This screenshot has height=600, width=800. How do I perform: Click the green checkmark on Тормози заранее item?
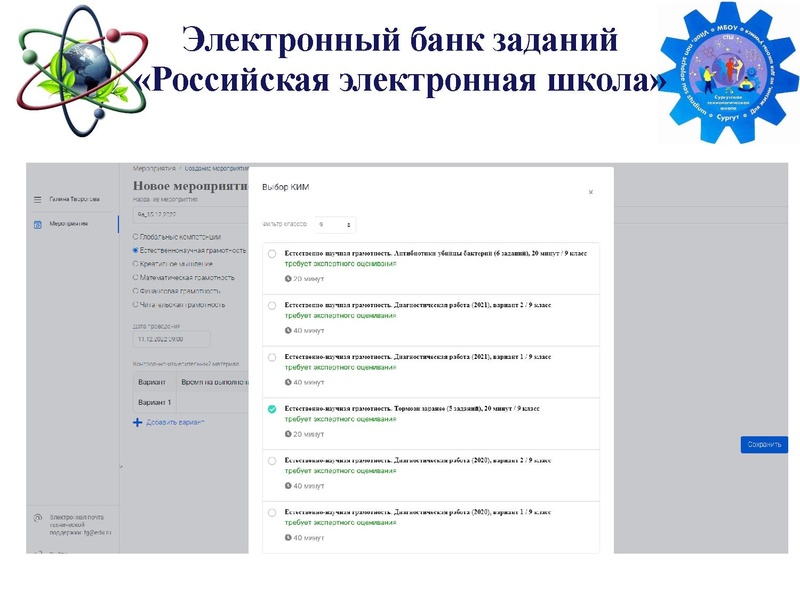[272, 408]
